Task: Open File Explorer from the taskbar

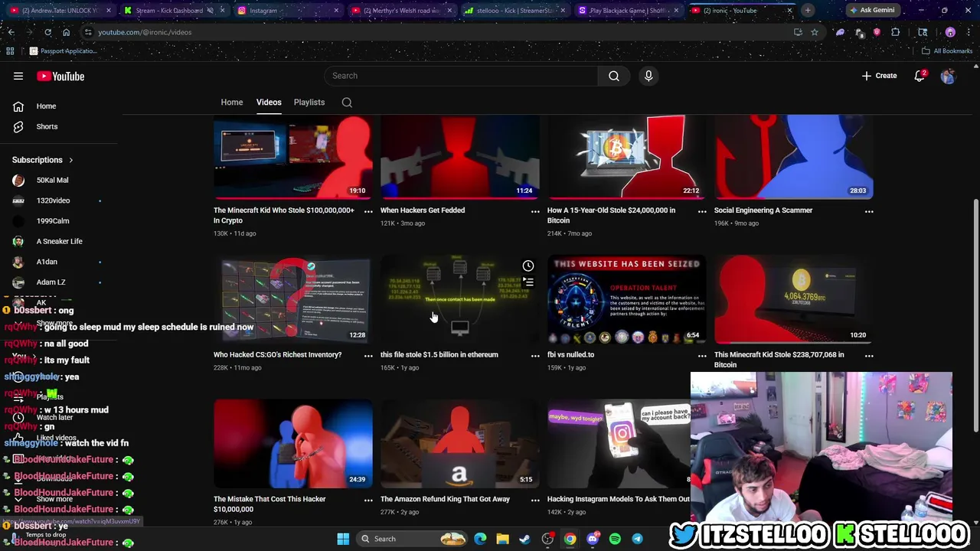Action: click(x=502, y=539)
